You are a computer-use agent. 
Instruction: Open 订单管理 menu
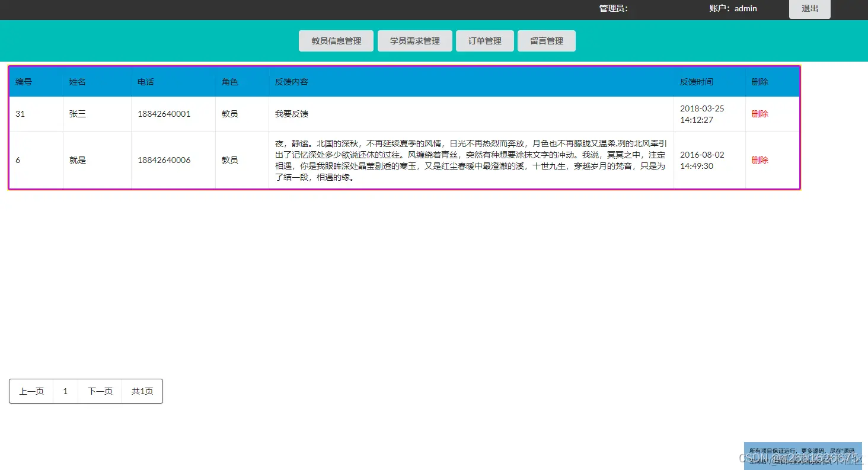point(485,41)
